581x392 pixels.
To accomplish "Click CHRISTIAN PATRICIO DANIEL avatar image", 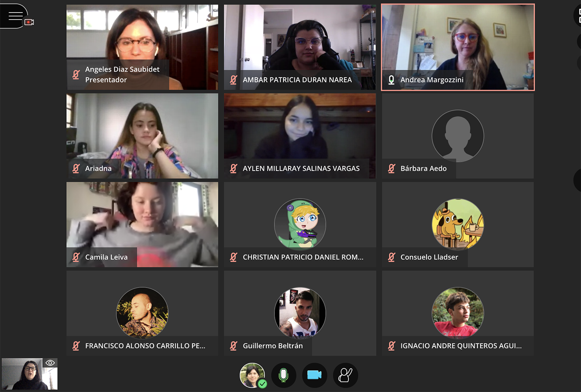I will 300,224.
